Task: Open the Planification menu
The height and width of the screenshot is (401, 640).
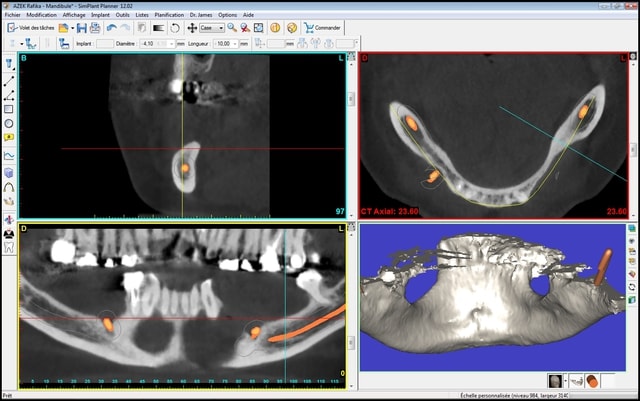Action: (169, 16)
